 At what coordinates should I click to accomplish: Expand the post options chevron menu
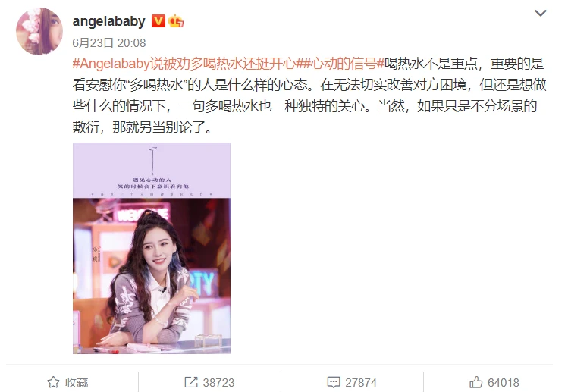click(x=541, y=13)
